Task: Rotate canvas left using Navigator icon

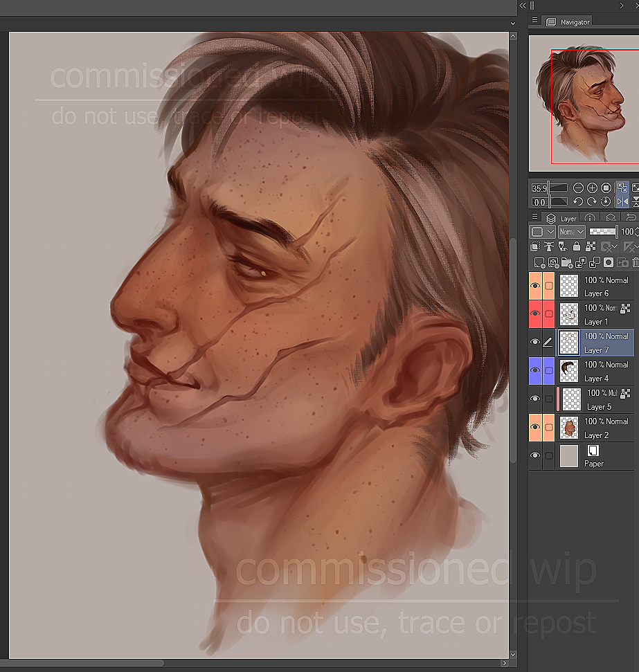Action: tap(578, 201)
